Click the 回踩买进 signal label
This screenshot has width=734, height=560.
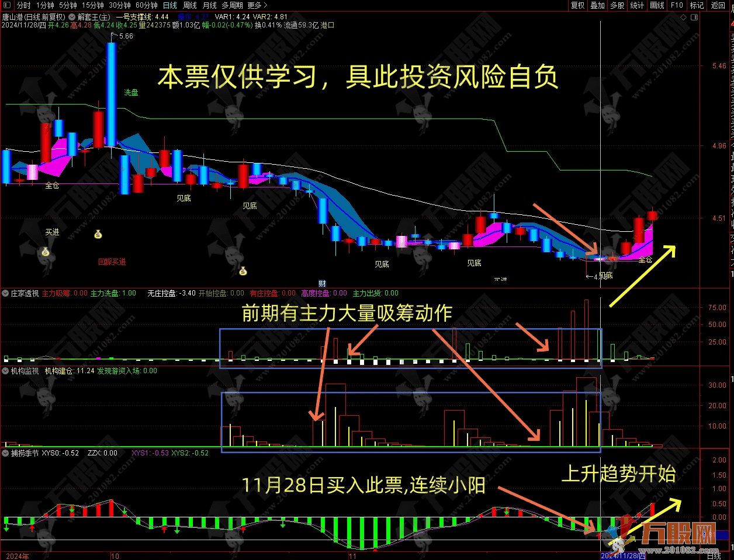coord(112,262)
